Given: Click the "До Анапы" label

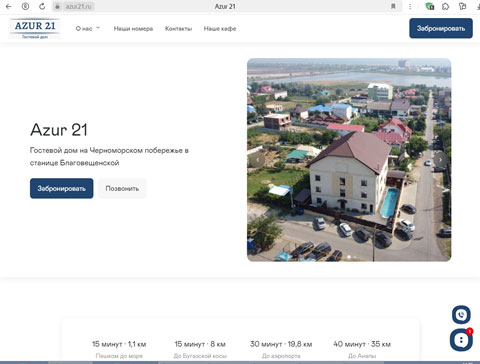Looking at the screenshot, I should [362, 356].
